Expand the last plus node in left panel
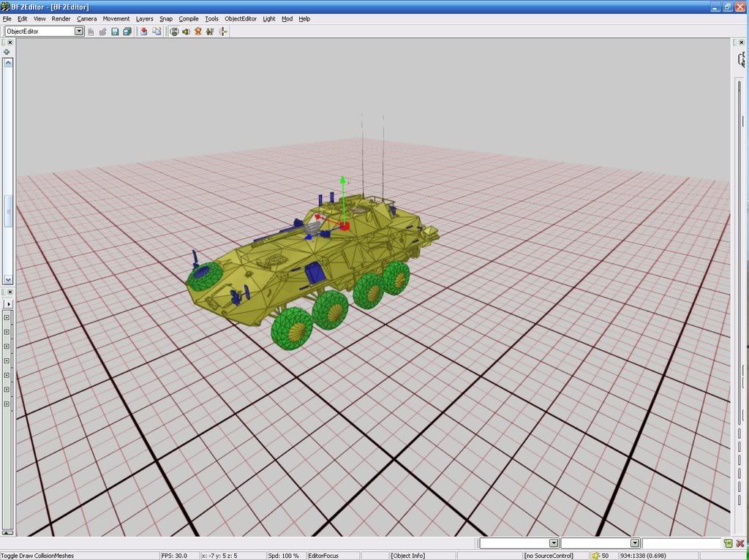The image size is (749, 560). (7, 404)
